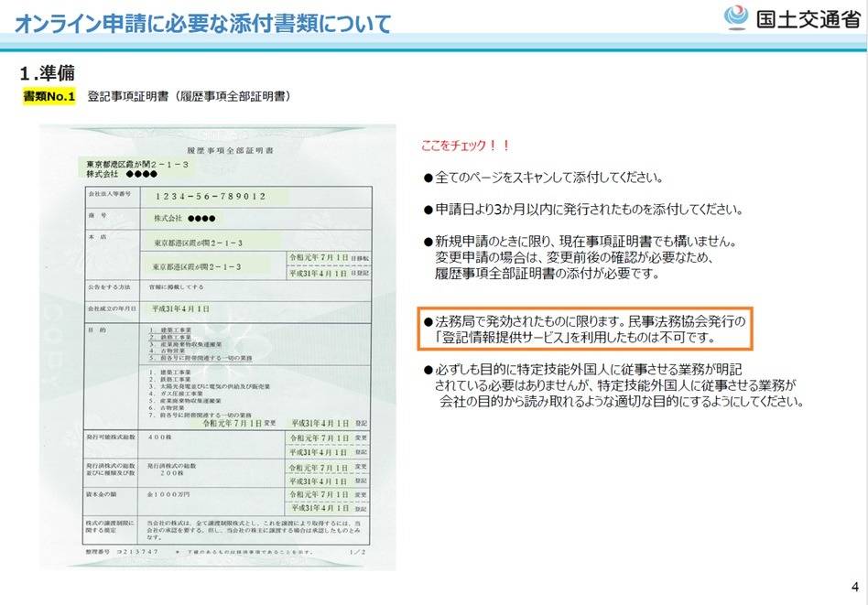The height and width of the screenshot is (605, 868).
Task: Click the red ここをチェック！！ heading
Action: click(464, 146)
